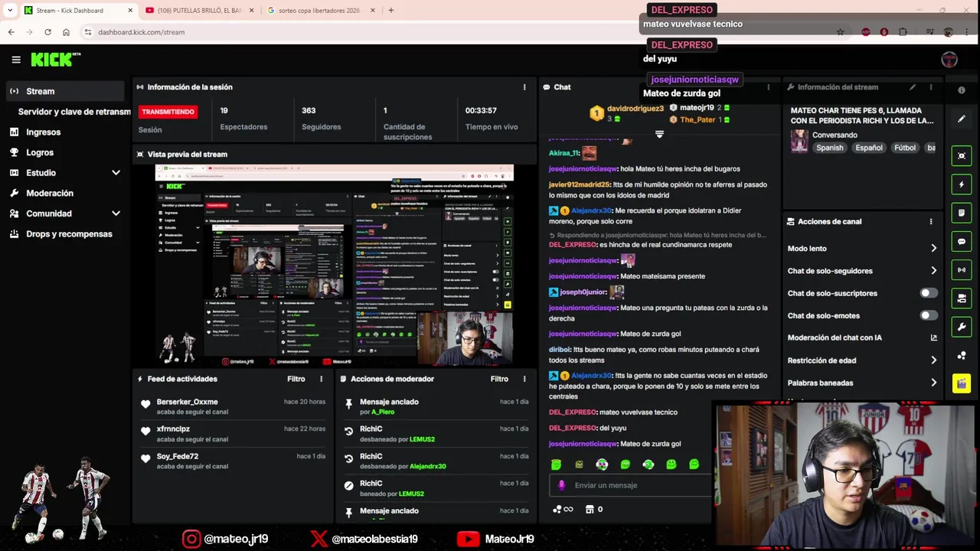Toggle the wrench widget icon in right rail
The height and width of the screenshot is (551, 980).
(x=962, y=327)
